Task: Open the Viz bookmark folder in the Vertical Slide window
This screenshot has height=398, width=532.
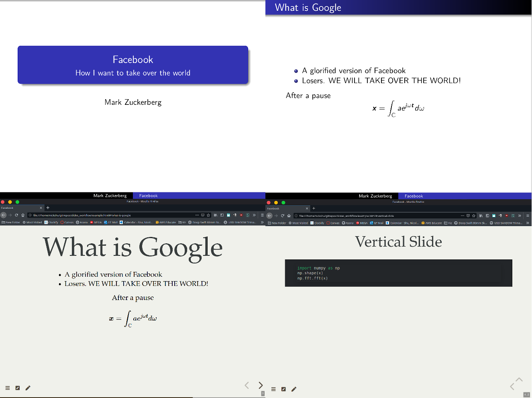Action: point(448,223)
